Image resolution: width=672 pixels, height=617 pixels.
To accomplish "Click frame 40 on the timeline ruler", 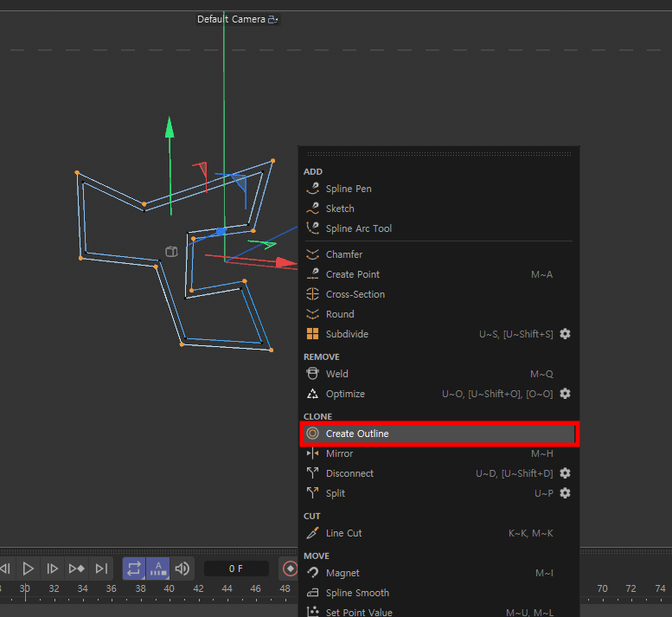I will tap(170, 588).
